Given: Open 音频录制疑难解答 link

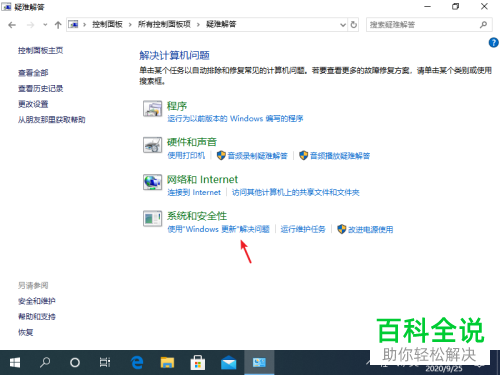Looking at the screenshot, I should 257,156.
